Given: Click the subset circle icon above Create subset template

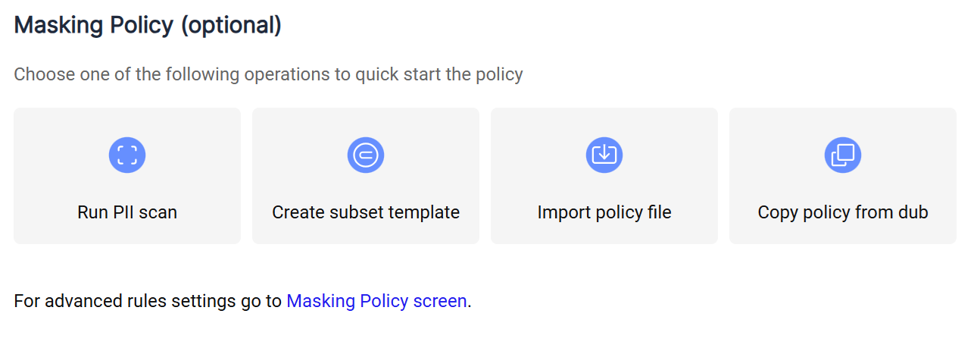Looking at the screenshot, I should [366, 155].
